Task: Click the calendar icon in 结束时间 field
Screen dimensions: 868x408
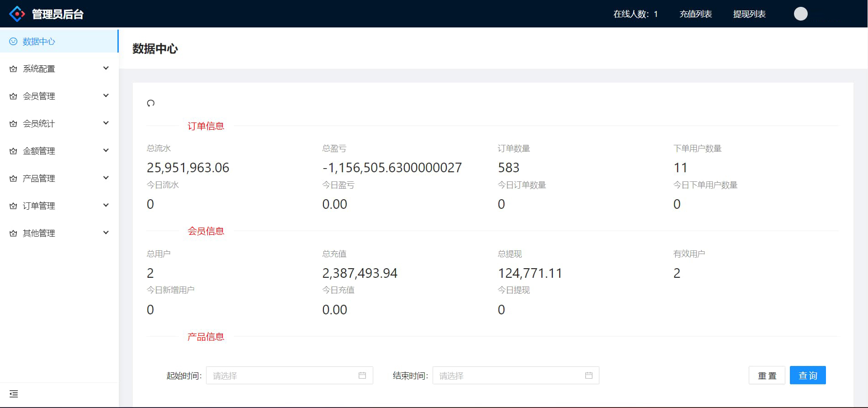Action: (x=589, y=376)
